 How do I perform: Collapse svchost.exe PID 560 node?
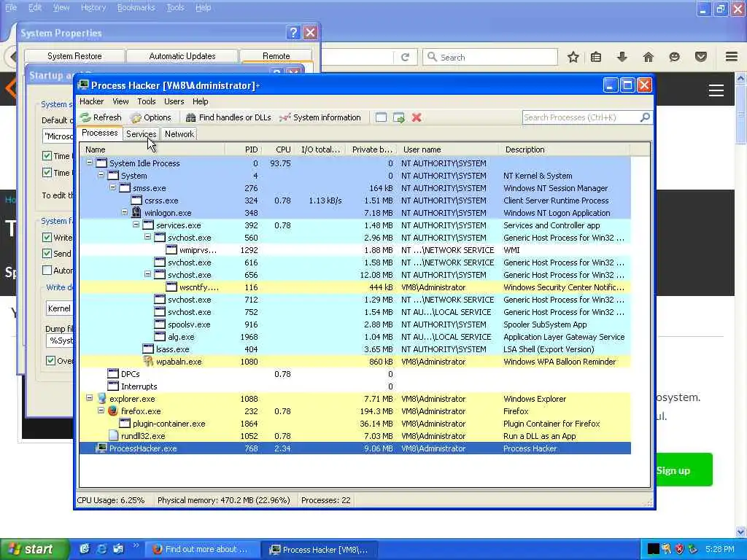coord(147,237)
